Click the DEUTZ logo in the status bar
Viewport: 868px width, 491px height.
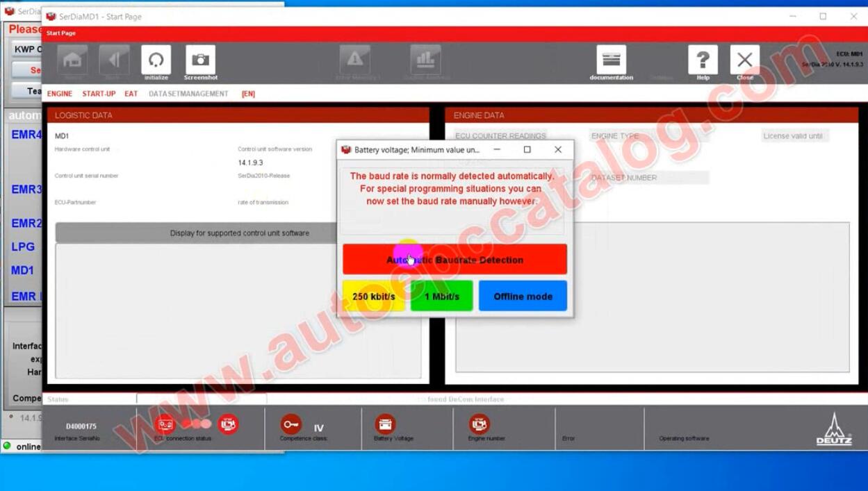(833, 427)
